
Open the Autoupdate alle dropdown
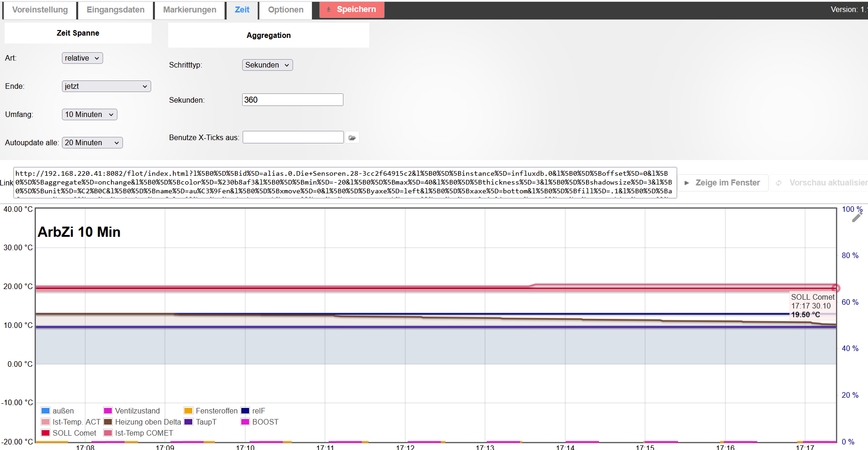point(92,143)
